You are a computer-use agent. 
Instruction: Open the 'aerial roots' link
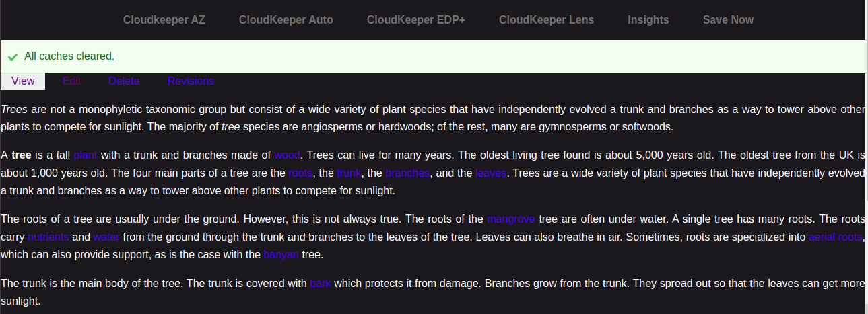click(x=835, y=237)
